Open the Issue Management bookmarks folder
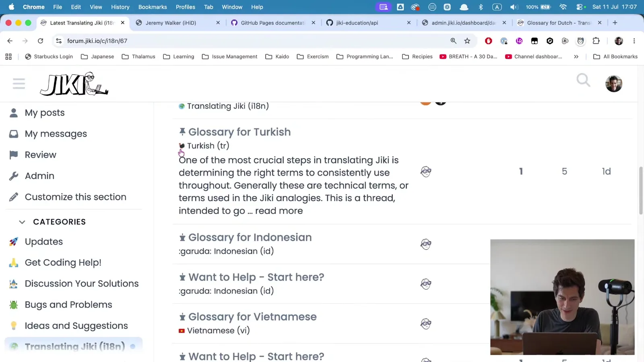The width and height of the screenshot is (644, 362). pyautogui.click(x=229, y=57)
